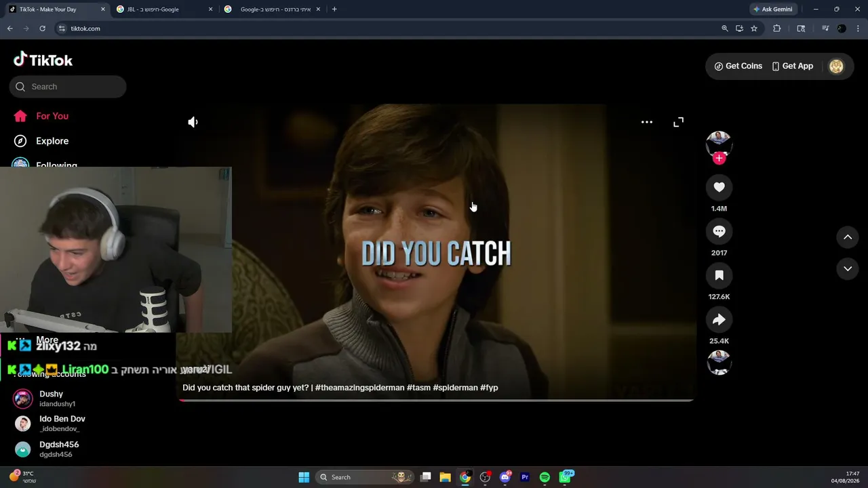This screenshot has height=488, width=868.
Task: Open the sound disc below the share button
Action: (x=719, y=362)
